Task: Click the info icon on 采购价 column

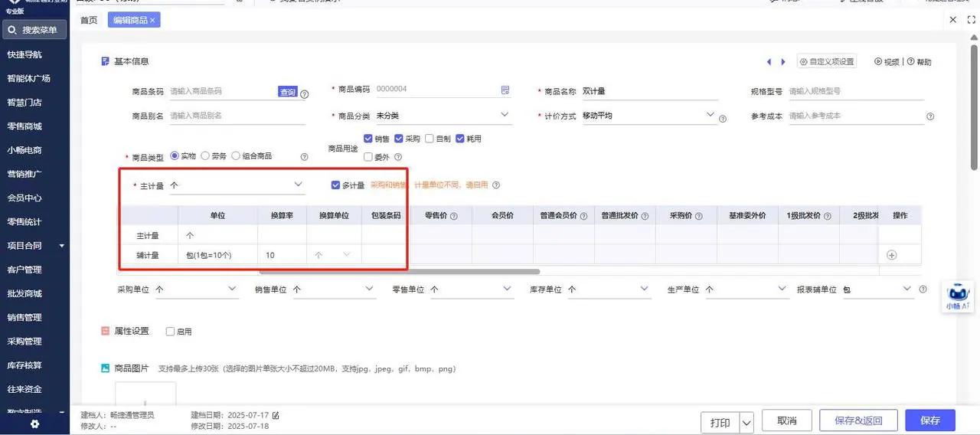Action: point(698,217)
